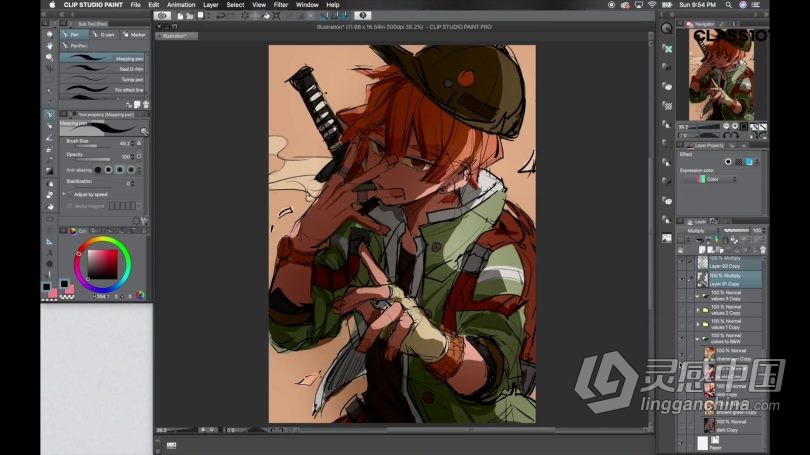Click the Layer color effect icon
The width and height of the screenshot is (810, 455).
click(x=749, y=162)
